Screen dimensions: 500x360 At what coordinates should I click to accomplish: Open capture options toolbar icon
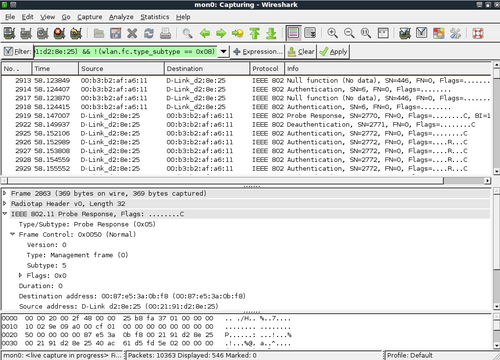pos(26,33)
